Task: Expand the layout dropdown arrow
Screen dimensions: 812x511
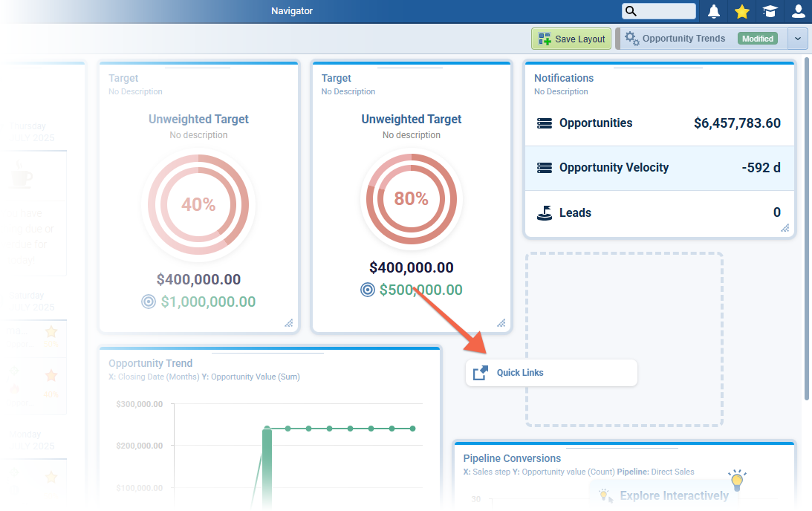Action: 798,39
